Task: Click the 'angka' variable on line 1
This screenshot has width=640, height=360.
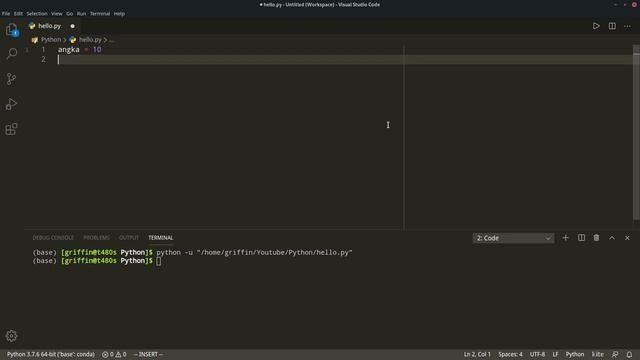Action: [x=69, y=49]
